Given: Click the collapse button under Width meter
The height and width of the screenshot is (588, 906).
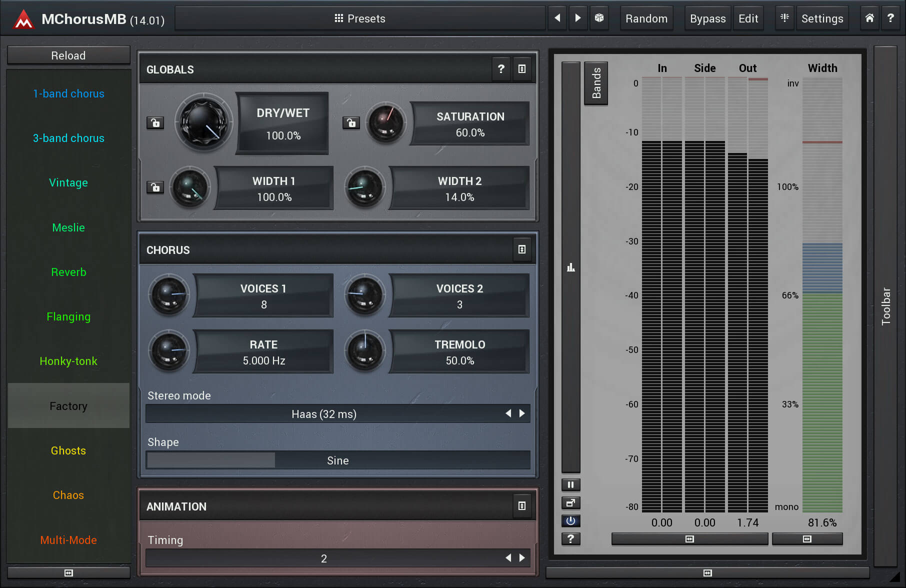Looking at the screenshot, I should pyautogui.click(x=807, y=538).
